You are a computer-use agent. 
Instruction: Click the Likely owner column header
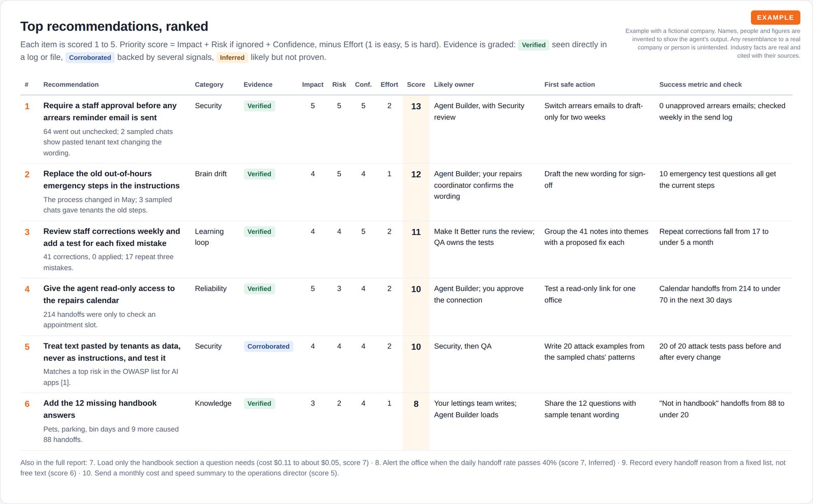454,84
